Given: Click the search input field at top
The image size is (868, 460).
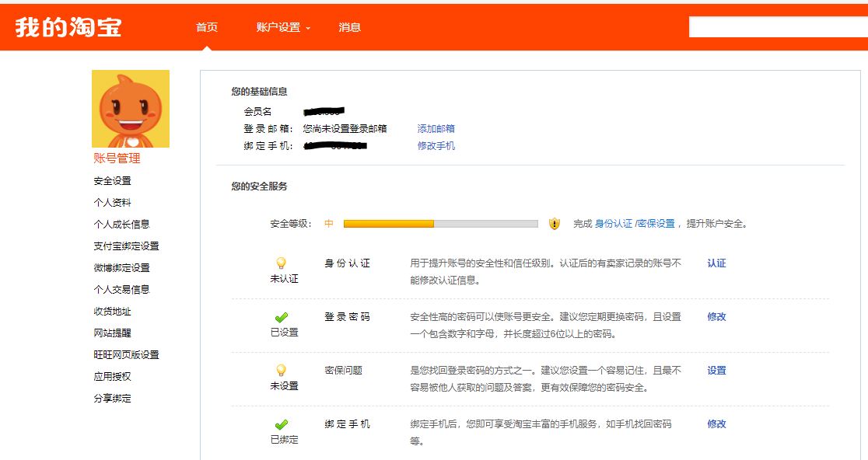Looking at the screenshot, I should 779,27.
